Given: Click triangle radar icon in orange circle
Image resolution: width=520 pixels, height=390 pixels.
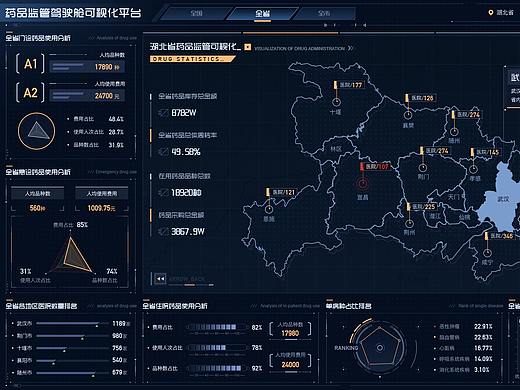Looking at the screenshot, I should (36, 131).
